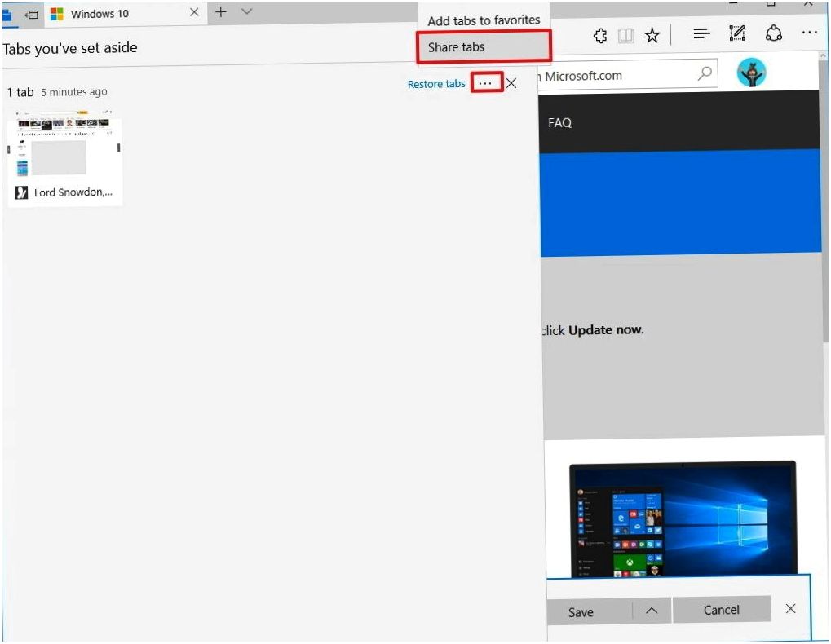This screenshot has height=644, width=831.
Task: Expand Save options arrow
Action: tap(652, 611)
